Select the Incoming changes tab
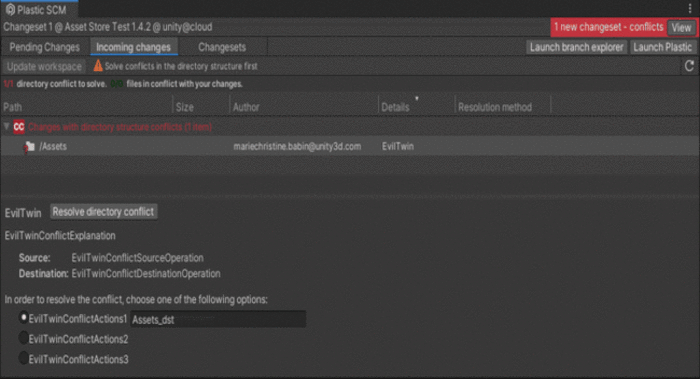This screenshot has width=700, height=379. pyautogui.click(x=133, y=47)
